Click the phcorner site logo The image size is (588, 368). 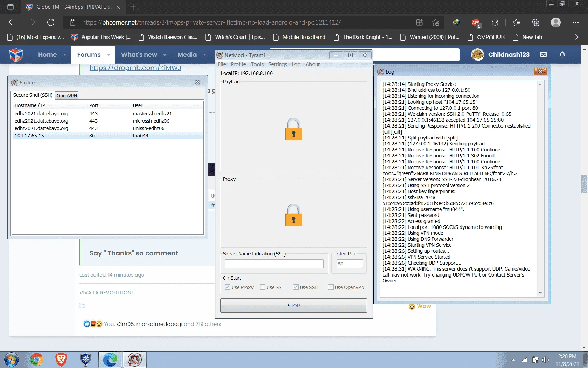(x=16, y=55)
